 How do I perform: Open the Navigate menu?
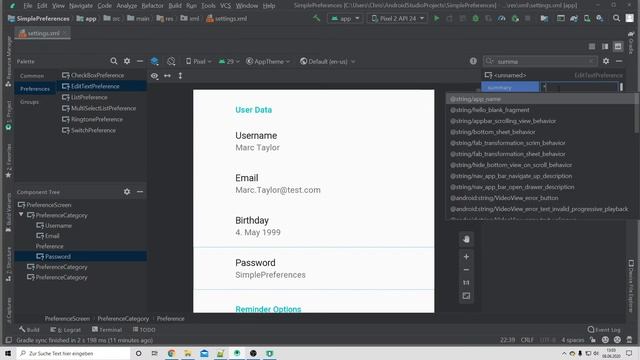tap(81, 6)
